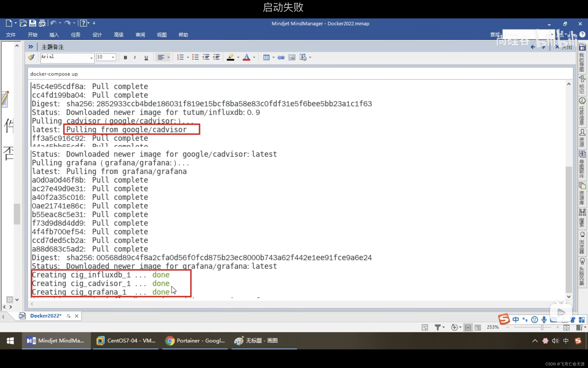
Task: Open the 开始 ribbon tab
Action: [x=32, y=35]
